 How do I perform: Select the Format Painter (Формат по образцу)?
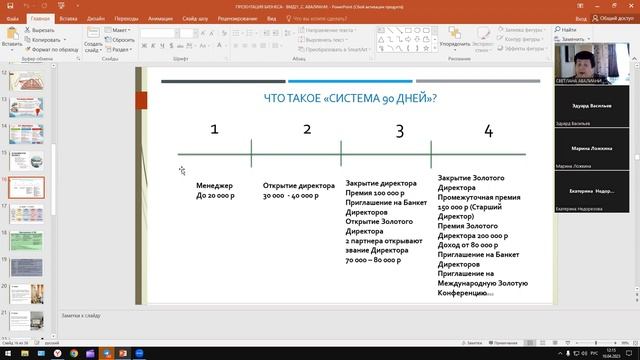[51, 49]
